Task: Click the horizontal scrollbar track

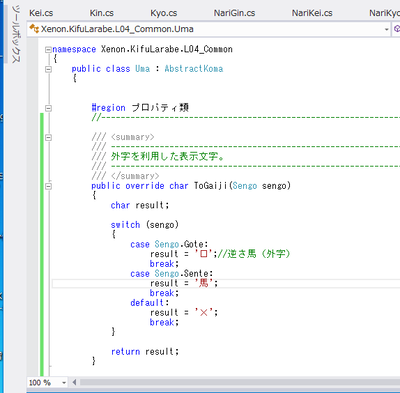Action: [239, 382]
